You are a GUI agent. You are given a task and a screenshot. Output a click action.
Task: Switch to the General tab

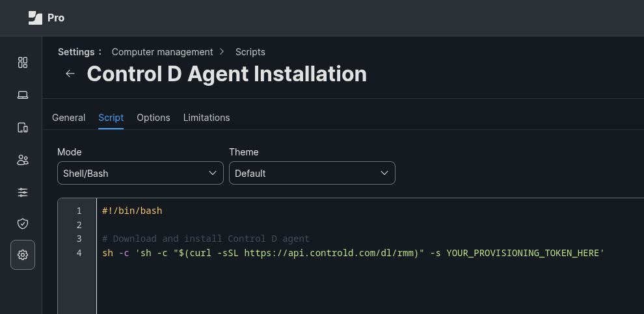(x=68, y=118)
